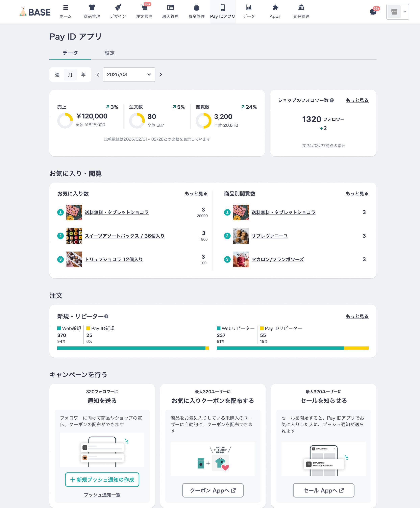Click the ￥120,000 sales value
Image resolution: width=420 pixels, height=508 pixels.
click(x=92, y=116)
